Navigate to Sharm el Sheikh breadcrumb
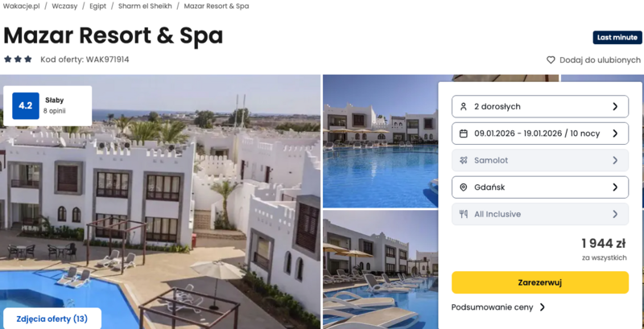 [145, 6]
